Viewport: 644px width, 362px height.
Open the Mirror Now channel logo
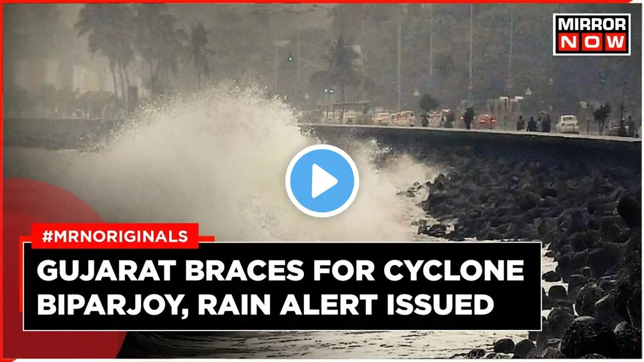(592, 34)
